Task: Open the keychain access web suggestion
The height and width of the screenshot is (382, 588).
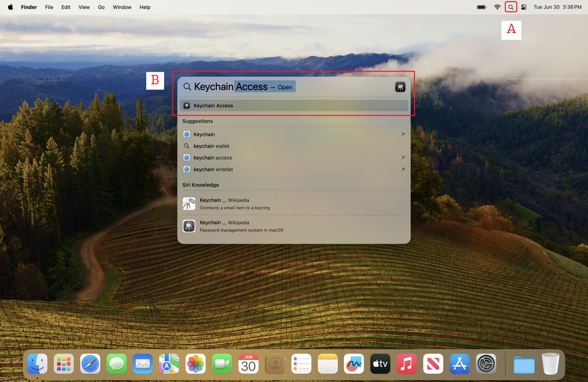Action: point(294,158)
